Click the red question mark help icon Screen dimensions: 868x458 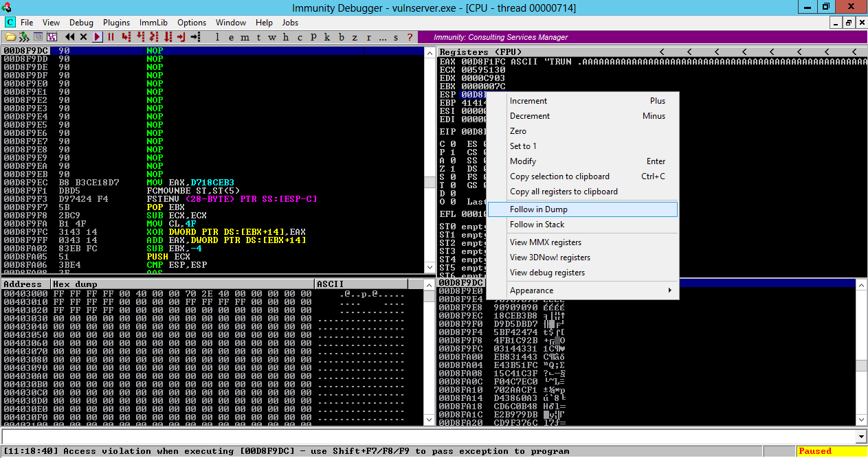coord(410,37)
